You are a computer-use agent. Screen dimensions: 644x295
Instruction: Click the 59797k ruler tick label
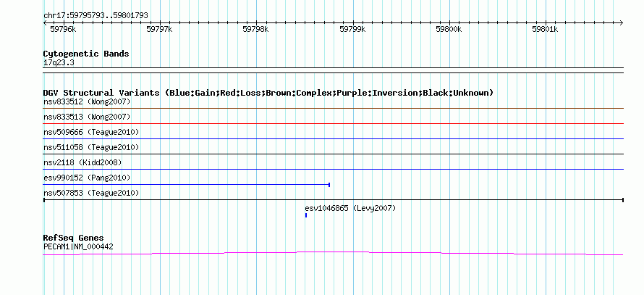(x=159, y=29)
